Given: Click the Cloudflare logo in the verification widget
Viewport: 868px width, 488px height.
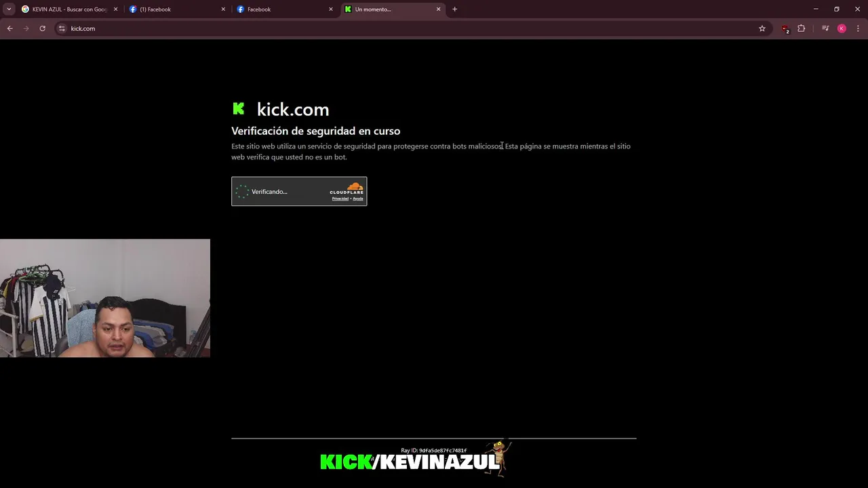Looking at the screenshot, I should coord(347,188).
